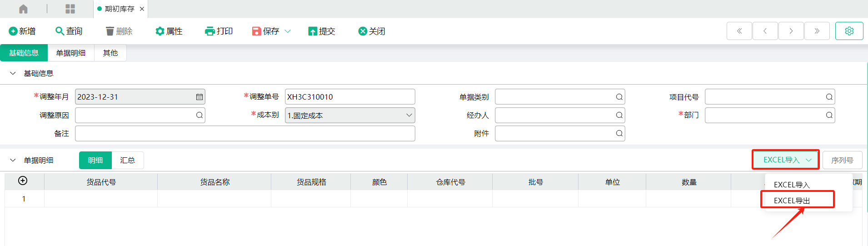Image resolution: width=868 pixels, height=246 pixels.
Task: Expand the 保存 dropdown arrow
Action: [288, 31]
